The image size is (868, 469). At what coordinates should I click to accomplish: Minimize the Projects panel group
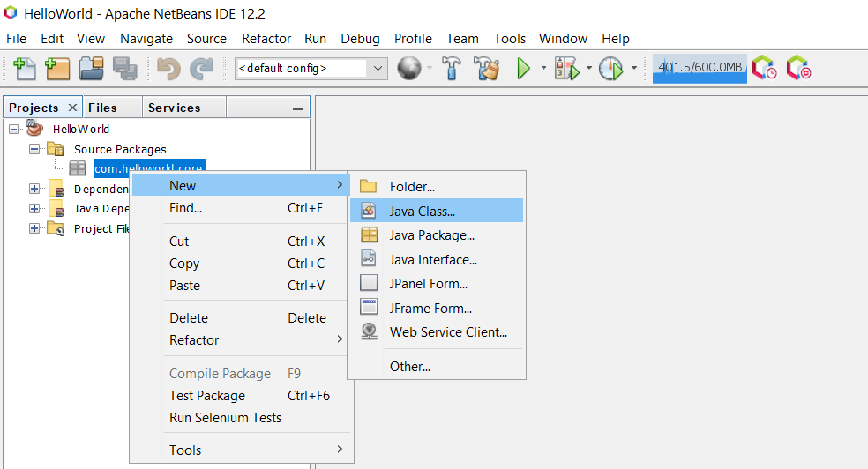tap(298, 109)
